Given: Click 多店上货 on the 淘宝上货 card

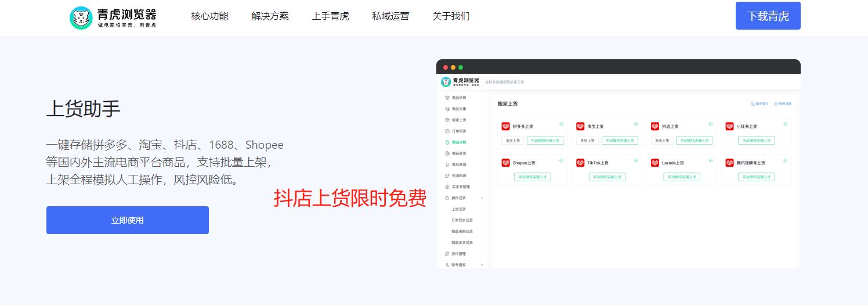Looking at the screenshot, I should click(x=588, y=141).
